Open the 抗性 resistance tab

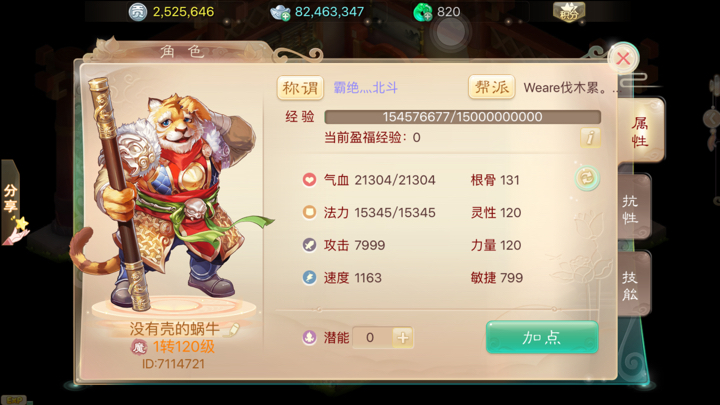(633, 208)
